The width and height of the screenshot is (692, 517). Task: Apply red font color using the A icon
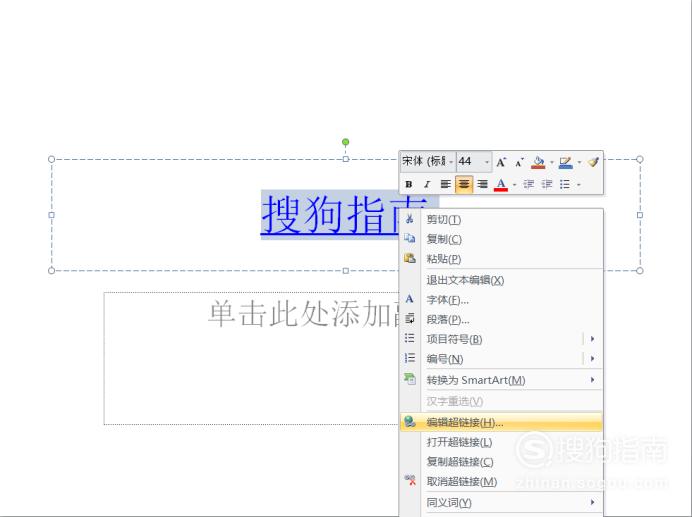point(501,184)
